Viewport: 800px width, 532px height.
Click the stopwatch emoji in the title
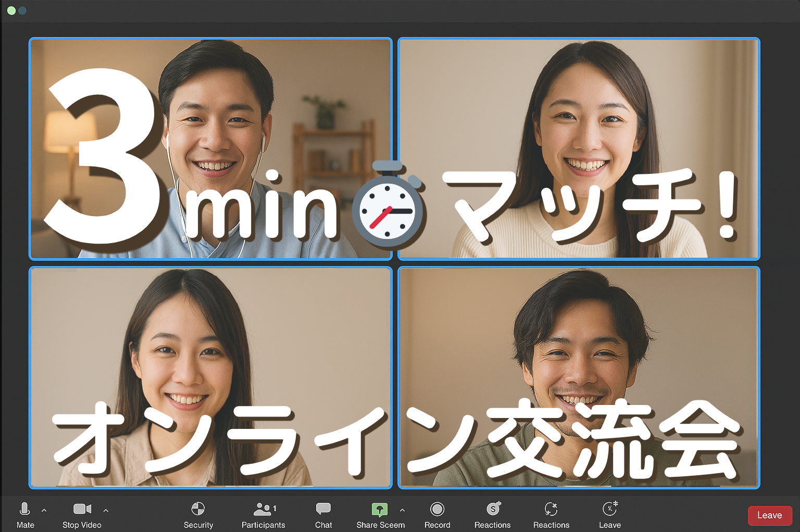389,206
